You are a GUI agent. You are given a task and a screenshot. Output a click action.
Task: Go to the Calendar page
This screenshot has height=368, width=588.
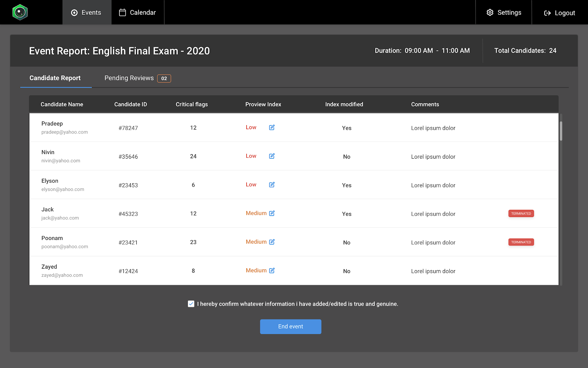tap(137, 13)
